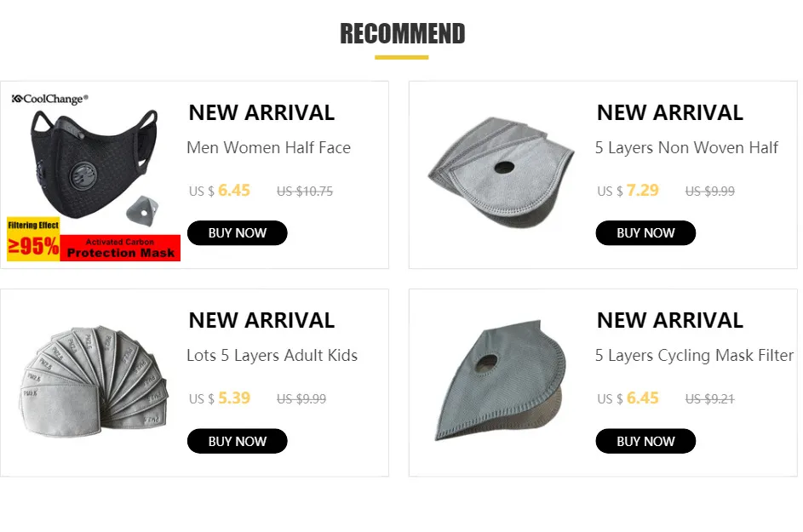Screen dimensions: 803x532
Task: Click the US $7.29 price
Action: 628,191
